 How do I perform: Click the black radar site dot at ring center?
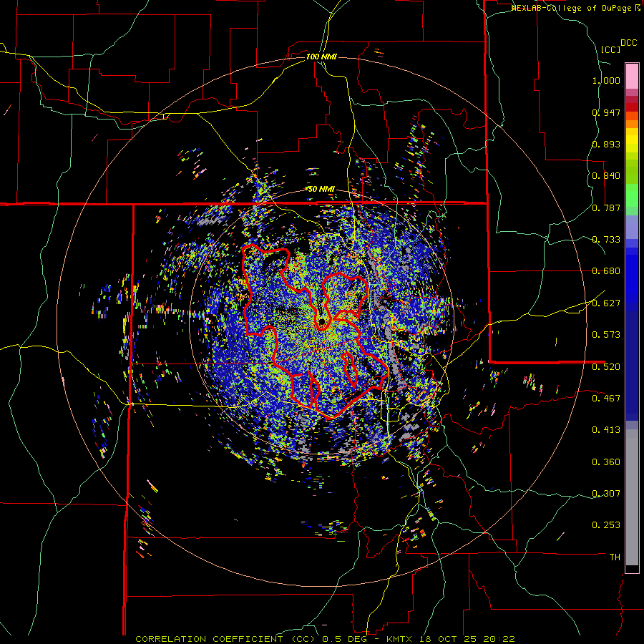tap(321, 321)
